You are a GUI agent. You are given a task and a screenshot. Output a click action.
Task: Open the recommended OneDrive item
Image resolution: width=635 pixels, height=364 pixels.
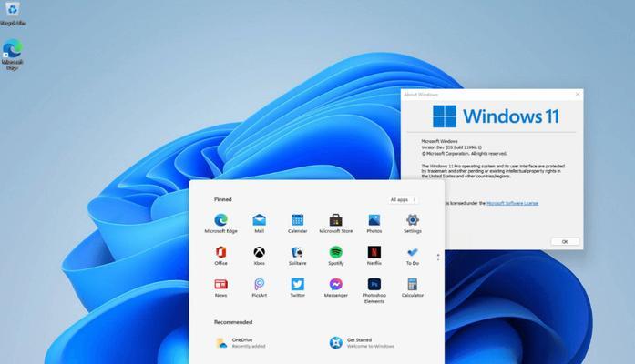pyautogui.click(x=240, y=343)
